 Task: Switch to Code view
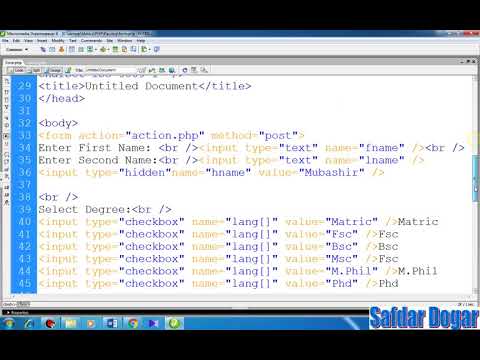16,70
